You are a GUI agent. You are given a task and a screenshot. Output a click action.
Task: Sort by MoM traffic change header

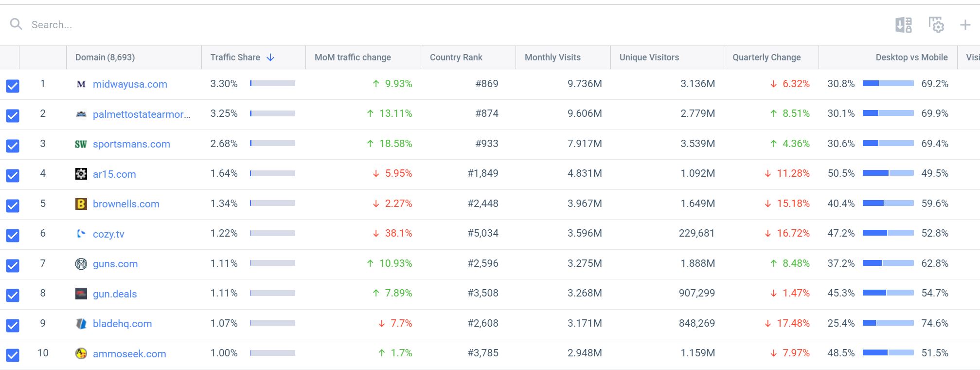353,57
